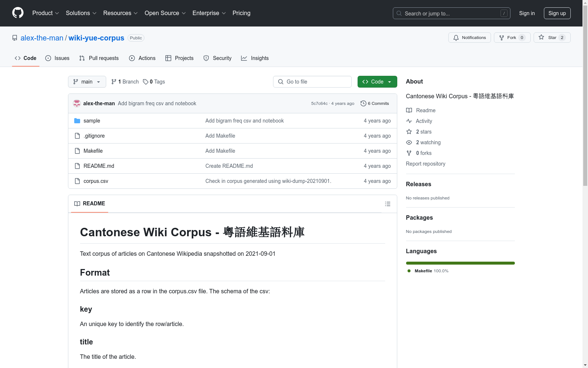Open the corpus.csv file name
The image size is (588, 368).
(96, 181)
